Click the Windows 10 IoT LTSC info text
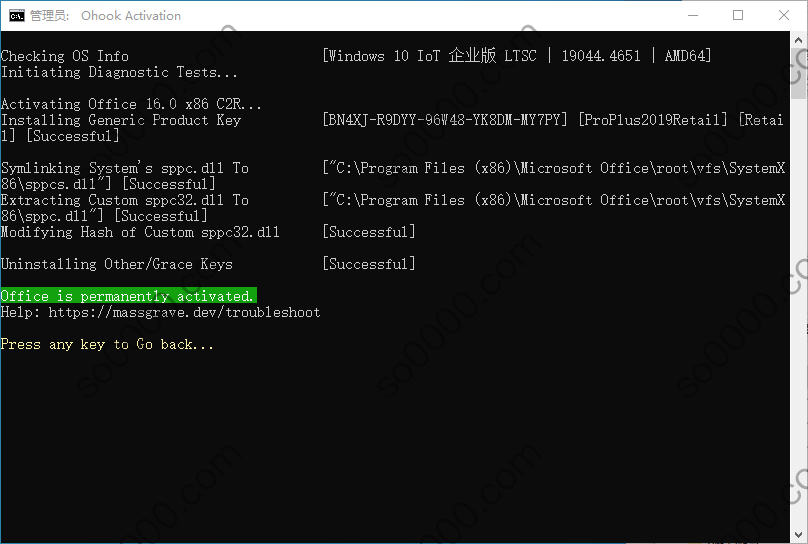The image size is (808, 544). point(517,56)
